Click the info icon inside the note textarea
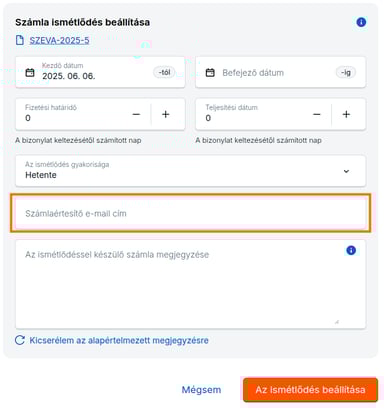The width and height of the screenshot is (385, 409). [x=351, y=250]
